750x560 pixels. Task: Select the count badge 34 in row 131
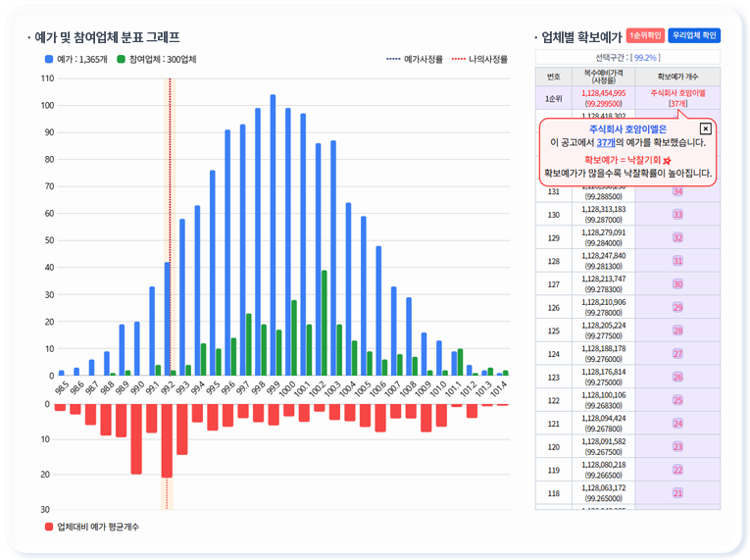(x=677, y=191)
